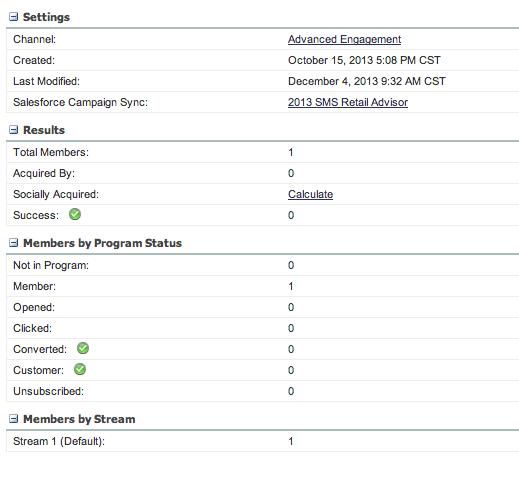This screenshot has height=486, width=519.
Task: Open the Advanced Engagement channel link
Action: [344, 39]
